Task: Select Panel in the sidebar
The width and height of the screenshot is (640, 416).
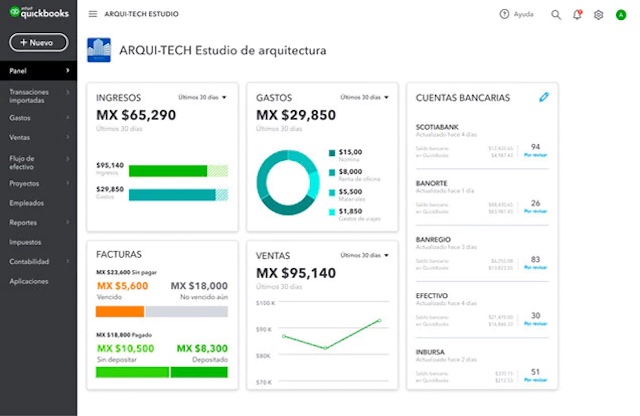Action: click(38, 71)
